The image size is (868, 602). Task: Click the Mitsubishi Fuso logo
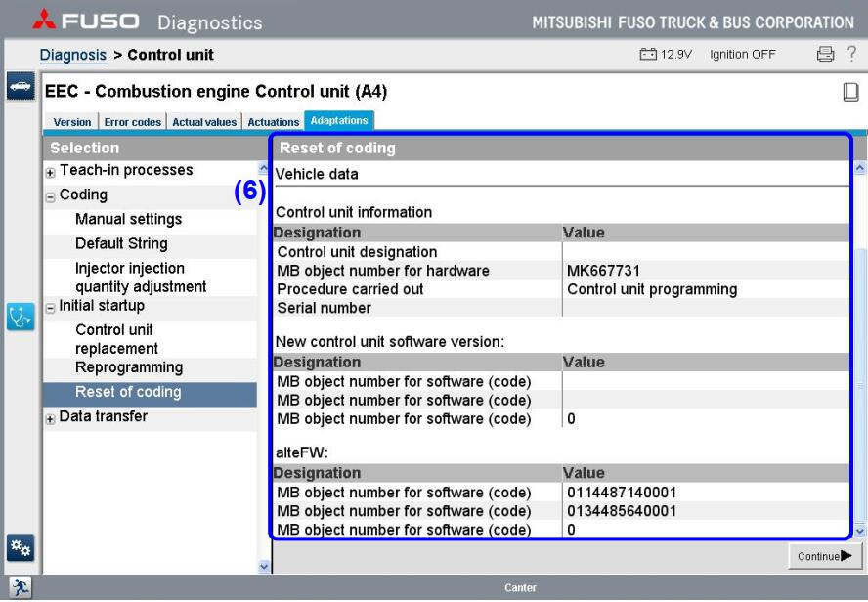tap(86, 21)
